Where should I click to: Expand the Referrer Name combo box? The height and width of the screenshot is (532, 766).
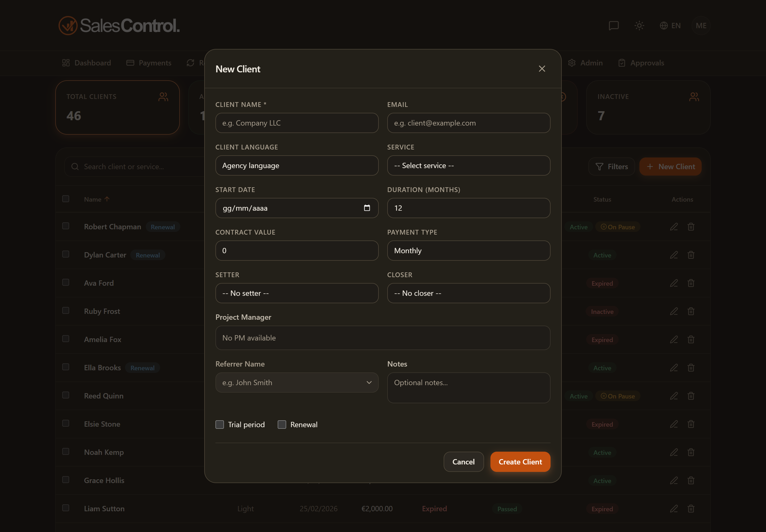[x=369, y=382]
